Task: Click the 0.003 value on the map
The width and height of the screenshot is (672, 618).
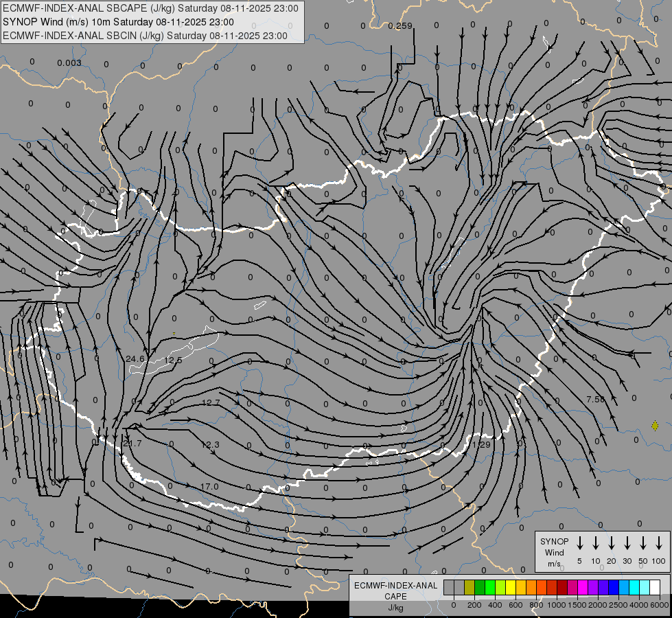Action: pos(69,63)
